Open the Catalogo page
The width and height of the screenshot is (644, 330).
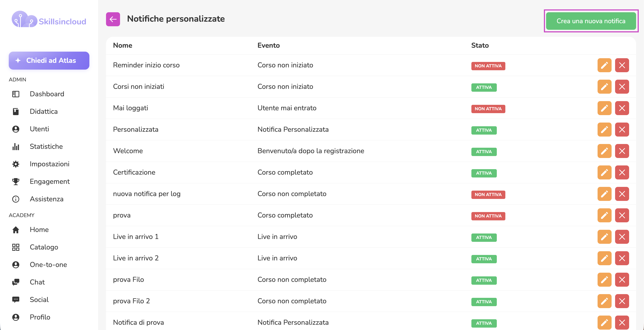click(x=44, y=247)
